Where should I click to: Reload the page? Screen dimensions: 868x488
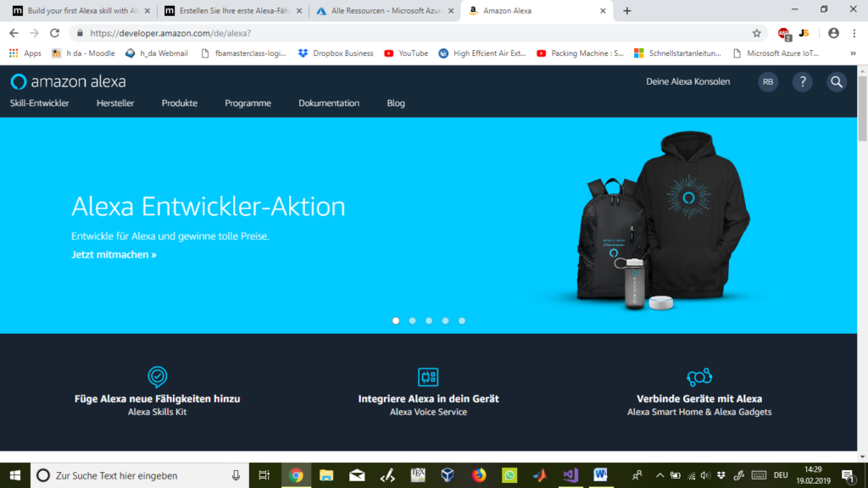click(54, 33)
